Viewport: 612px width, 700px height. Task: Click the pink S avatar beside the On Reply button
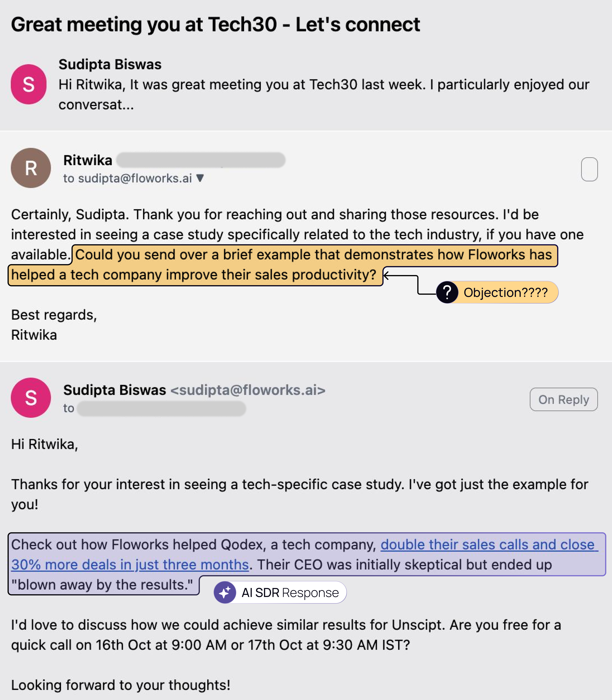[x=31, y=398]
